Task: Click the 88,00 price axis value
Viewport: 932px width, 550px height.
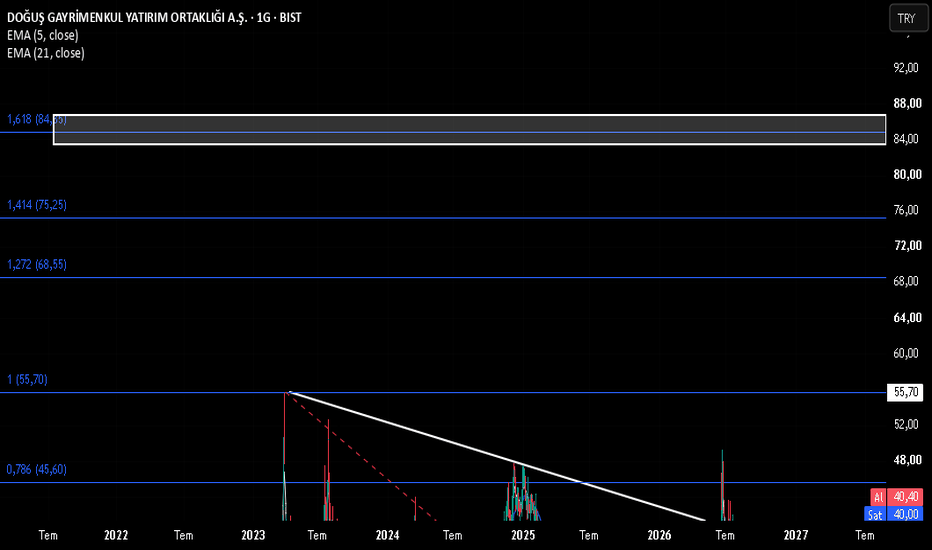Action: pos(908,103)
